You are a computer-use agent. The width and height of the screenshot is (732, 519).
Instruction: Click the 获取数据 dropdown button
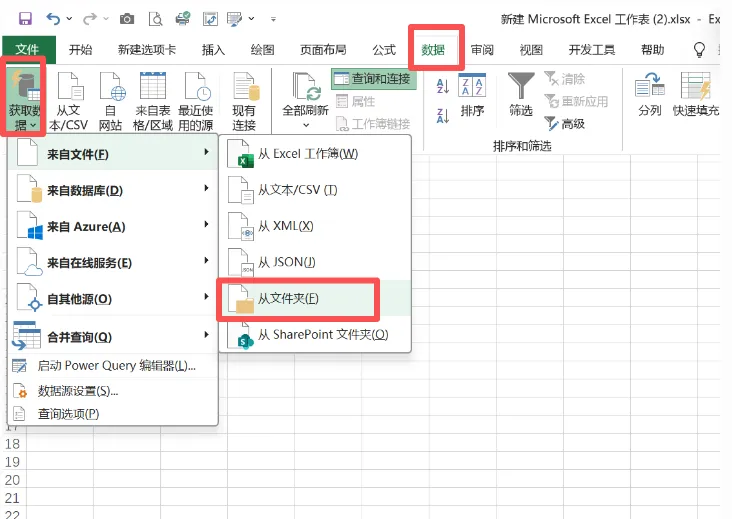point(24,100)
